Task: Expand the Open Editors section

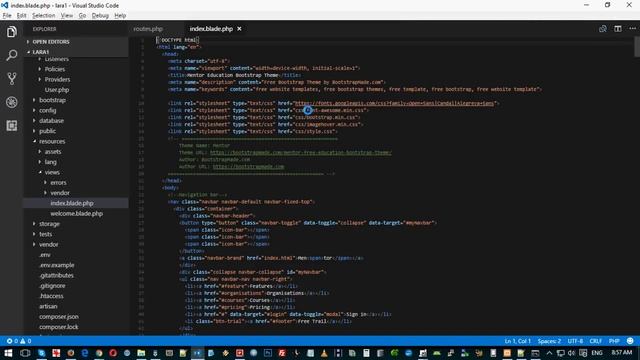Action: click(x=51, y=42)
